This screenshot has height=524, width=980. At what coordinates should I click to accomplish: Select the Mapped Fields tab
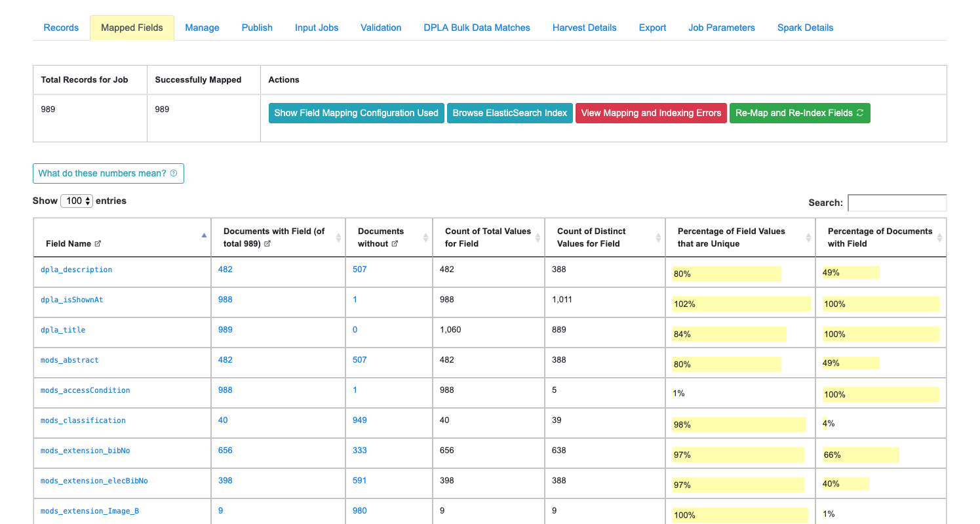(x=132, y=28)
